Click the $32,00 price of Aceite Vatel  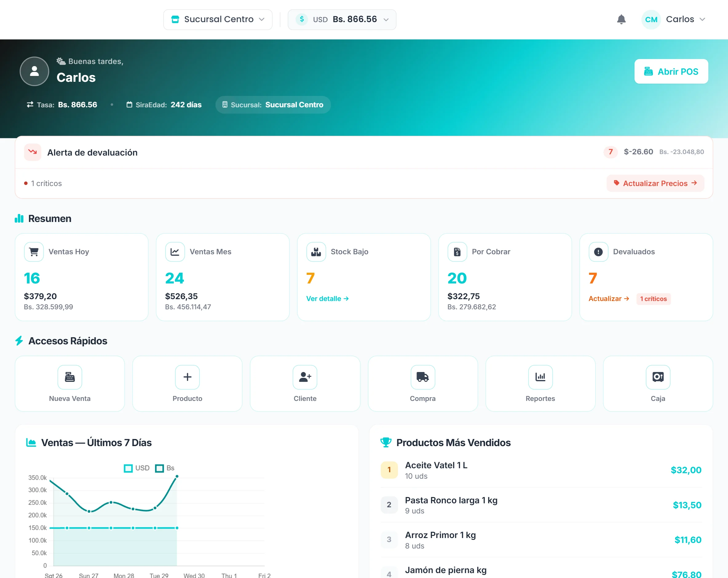686,470
